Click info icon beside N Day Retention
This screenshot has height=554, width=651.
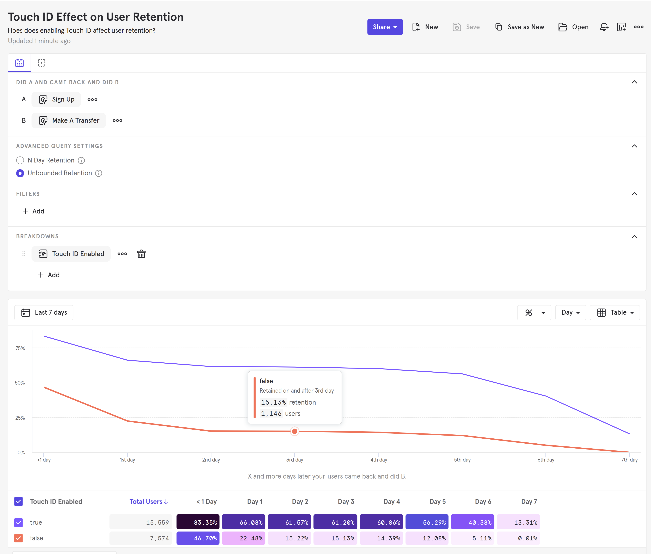pos(81,160)
